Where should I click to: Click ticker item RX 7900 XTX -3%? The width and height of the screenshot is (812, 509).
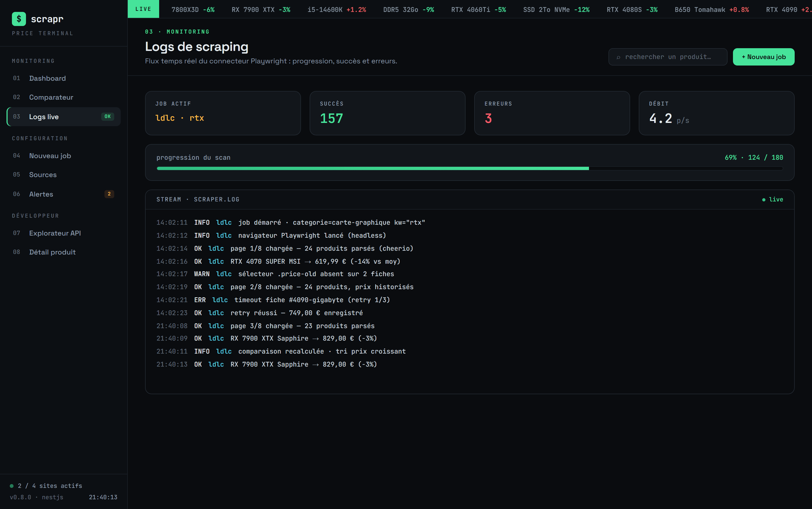pos(261,10)
